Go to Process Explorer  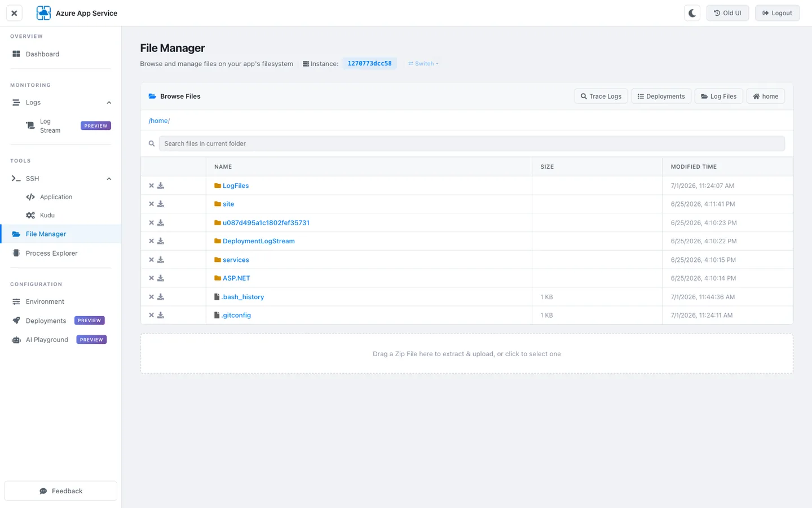[x=61, y=253]
